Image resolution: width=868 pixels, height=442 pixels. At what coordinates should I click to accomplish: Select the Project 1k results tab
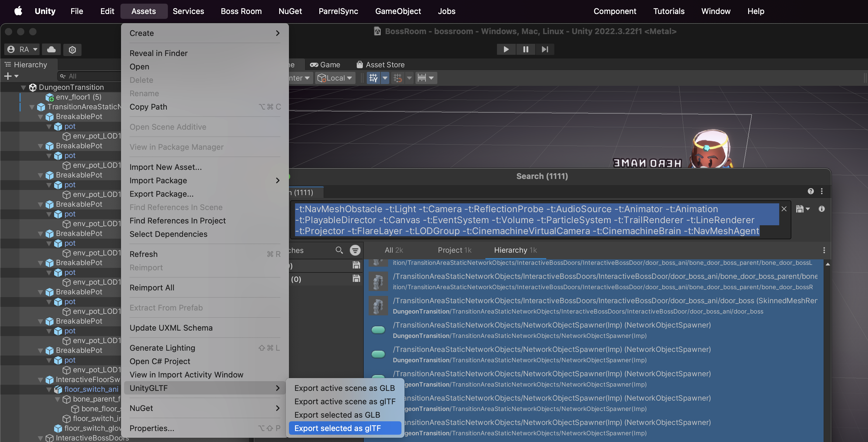pyautogui.click(x=454, y=250)
